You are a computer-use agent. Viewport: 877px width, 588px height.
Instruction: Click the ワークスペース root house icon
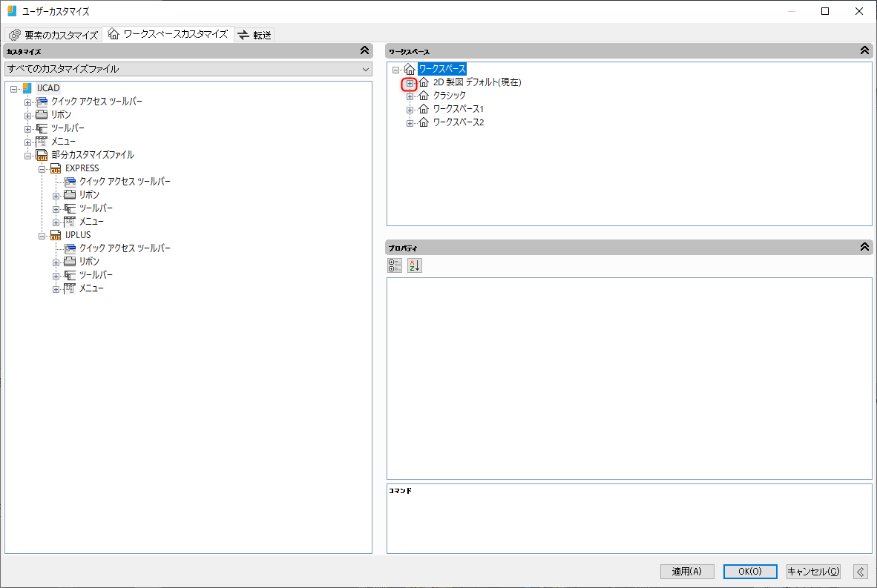click(x=410, y=69)
